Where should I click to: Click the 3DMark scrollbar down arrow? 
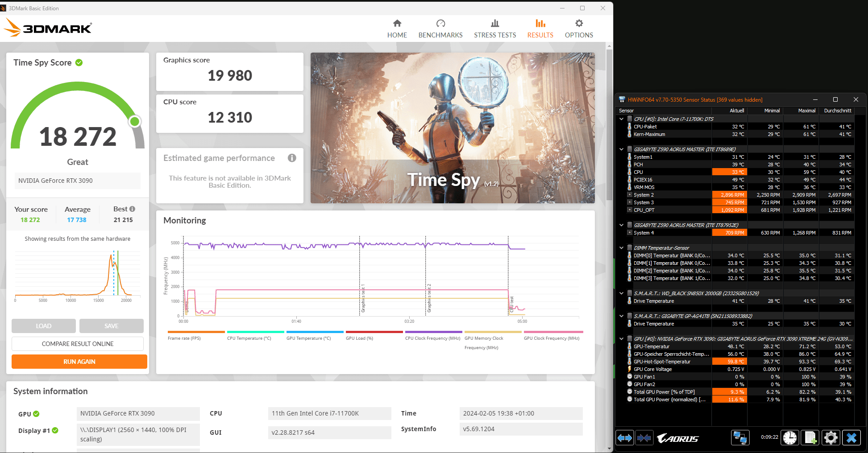point(609,449)
